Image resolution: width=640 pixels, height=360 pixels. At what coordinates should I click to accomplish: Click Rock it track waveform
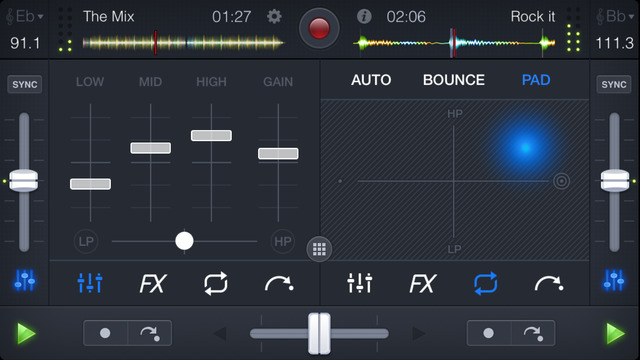click(454, 42)
